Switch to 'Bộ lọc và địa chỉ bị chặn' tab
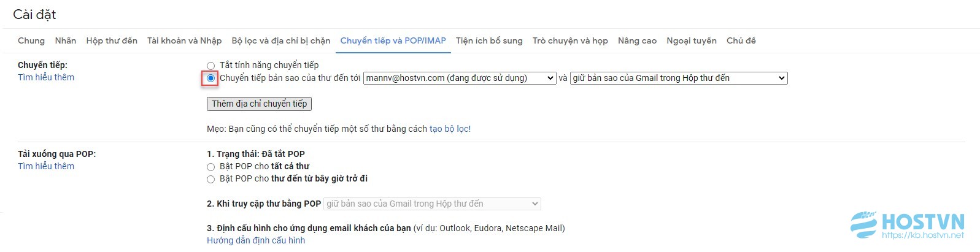The image size is (980, 252). click(x=281, y=40)
